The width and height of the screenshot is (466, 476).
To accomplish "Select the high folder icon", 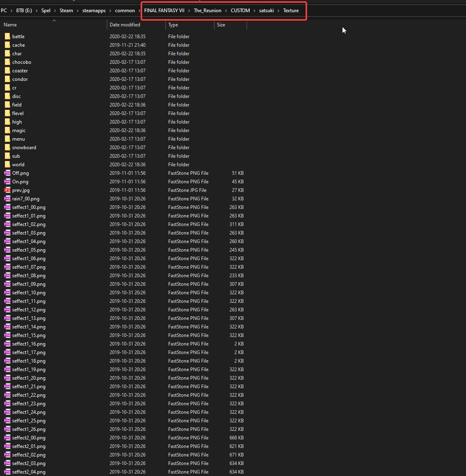I will pos(7,122).
